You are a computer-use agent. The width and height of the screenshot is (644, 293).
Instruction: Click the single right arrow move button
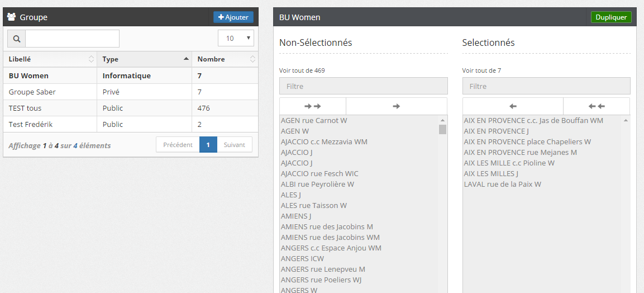(x=397, y=106)
